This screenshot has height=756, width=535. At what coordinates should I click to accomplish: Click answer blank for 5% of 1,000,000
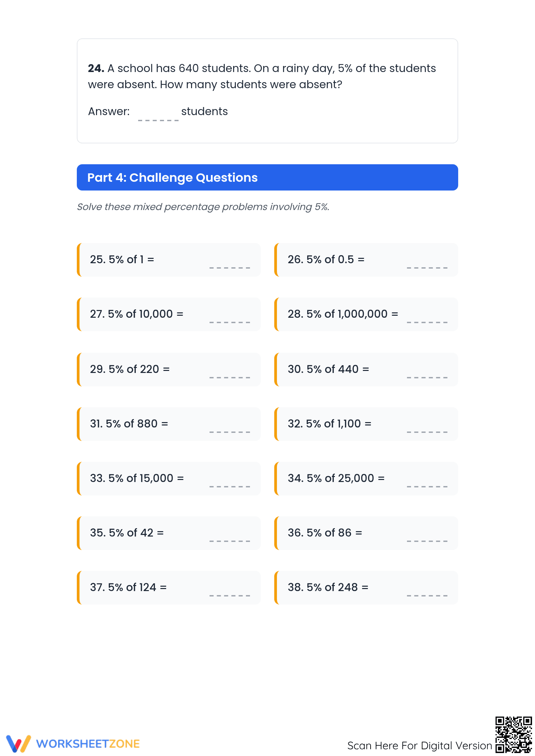427,317
